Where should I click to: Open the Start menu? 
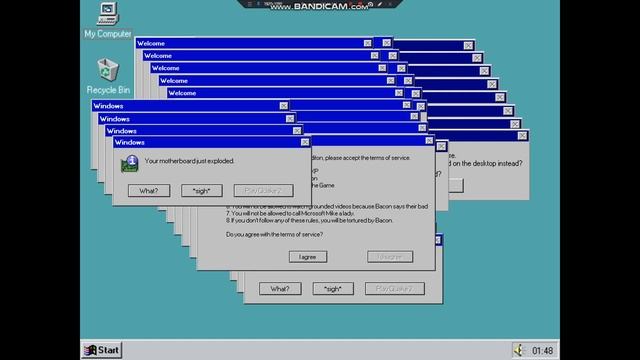coord(102,350)
